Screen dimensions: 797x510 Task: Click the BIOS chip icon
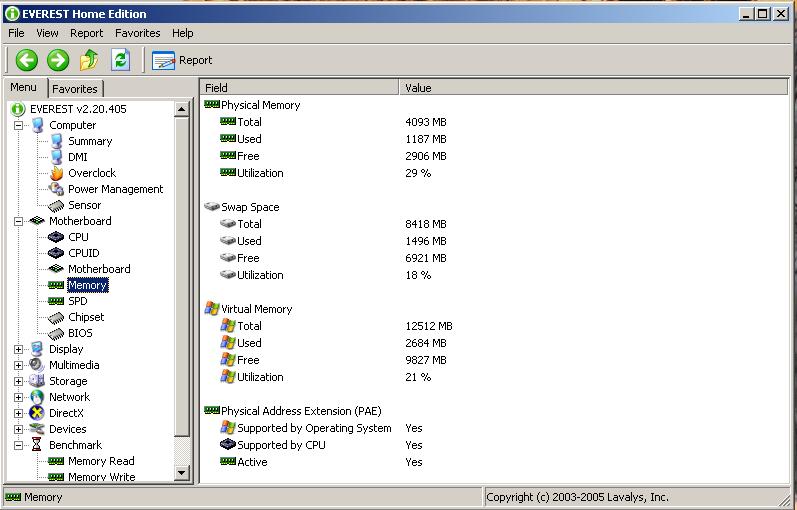(56, 334)
